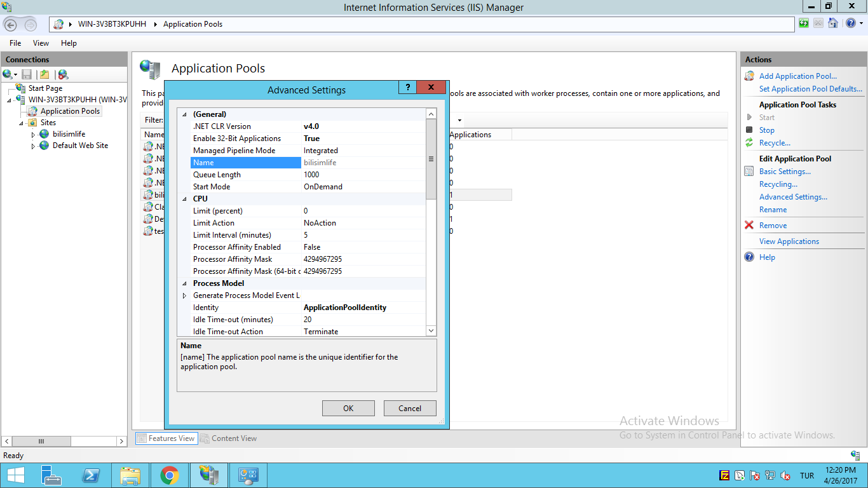Click Cancel in Advanced Settings dialog

[410, 408]
